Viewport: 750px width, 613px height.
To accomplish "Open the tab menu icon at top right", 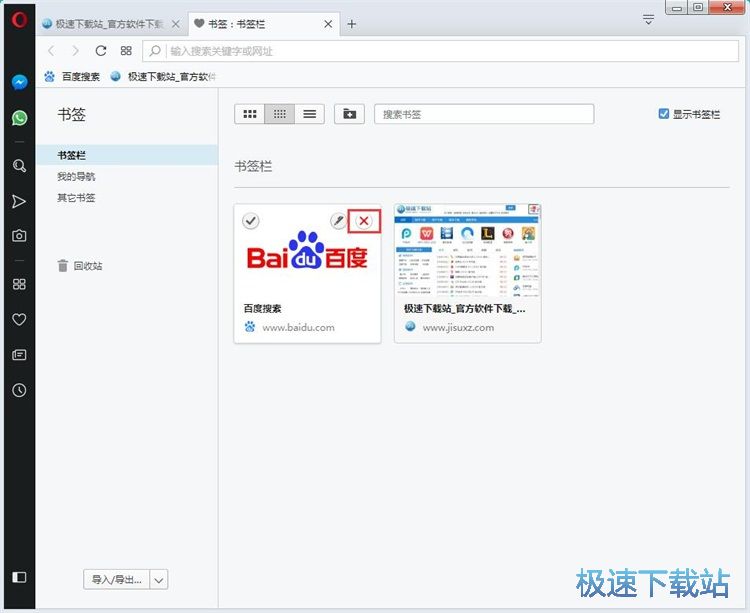I will click(x=649, y=20).
